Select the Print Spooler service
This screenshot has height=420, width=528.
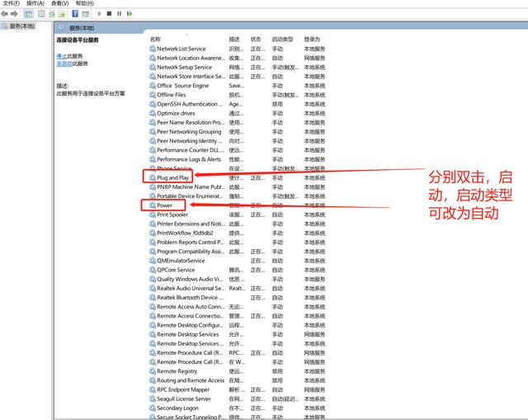[x=175, y=215]
